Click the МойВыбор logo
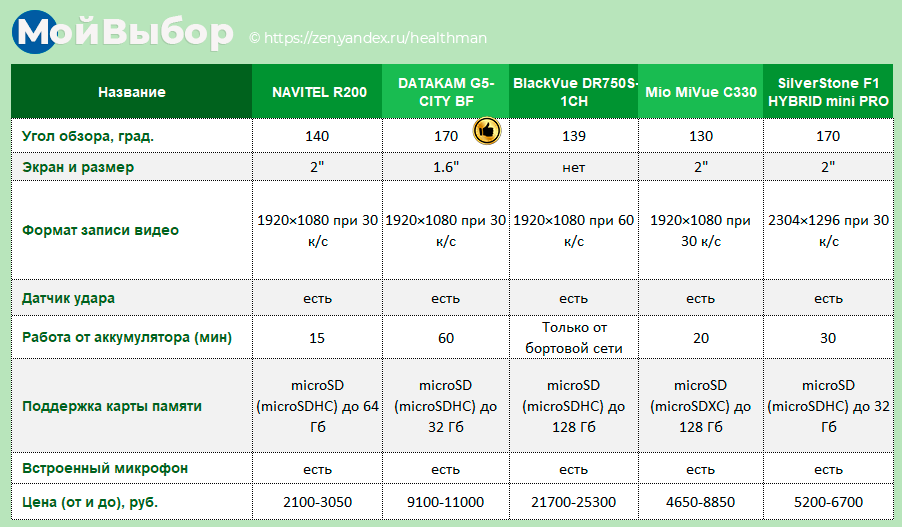Viewport: 902px width, 527px height. point(122,33)
